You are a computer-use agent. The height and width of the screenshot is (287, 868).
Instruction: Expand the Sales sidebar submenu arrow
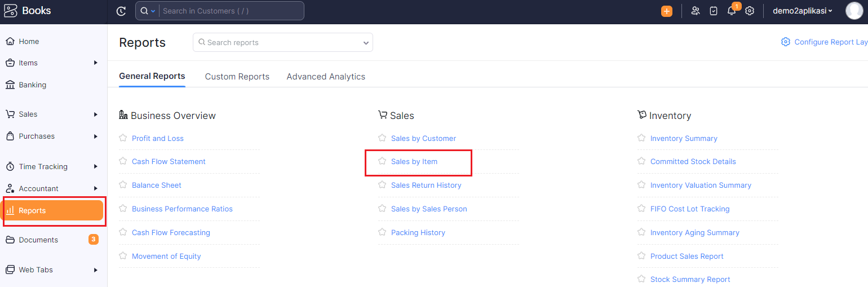coord(96,114)
